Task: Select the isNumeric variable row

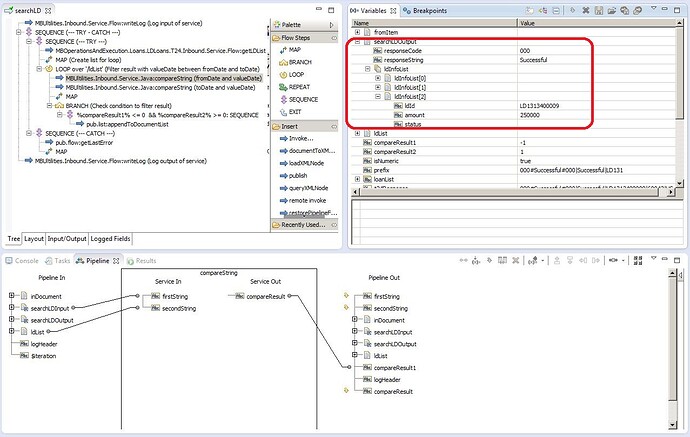Action: 514,161
